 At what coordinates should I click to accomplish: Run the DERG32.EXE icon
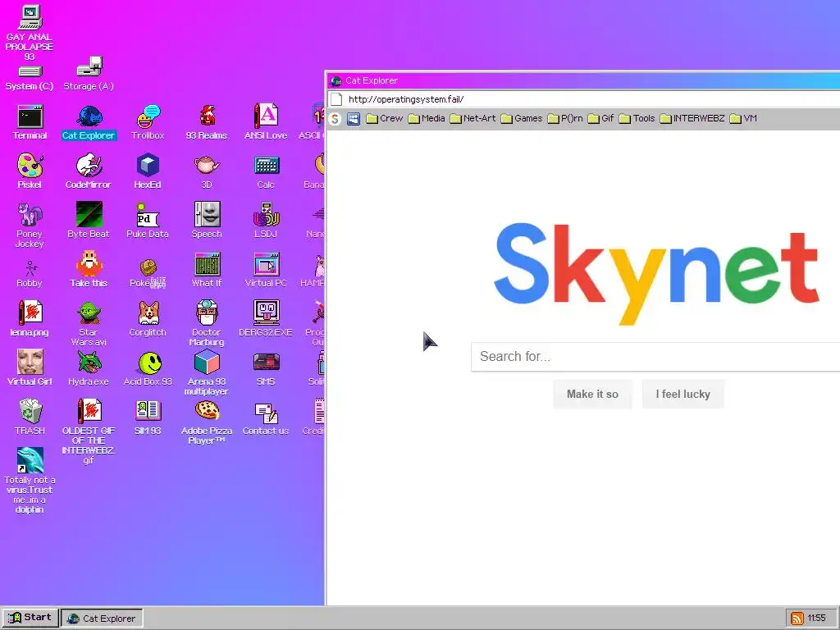pyautogui.click(x=266, y=319)
